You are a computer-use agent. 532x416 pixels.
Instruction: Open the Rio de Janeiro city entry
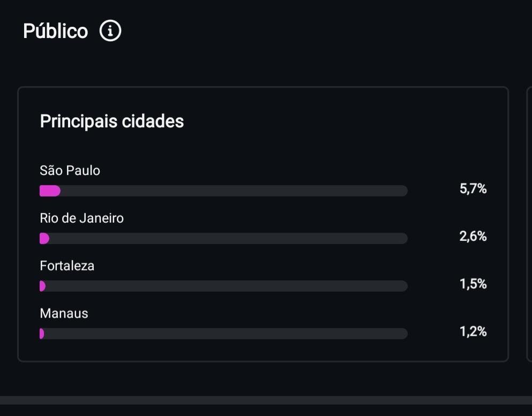coord(81,218)
